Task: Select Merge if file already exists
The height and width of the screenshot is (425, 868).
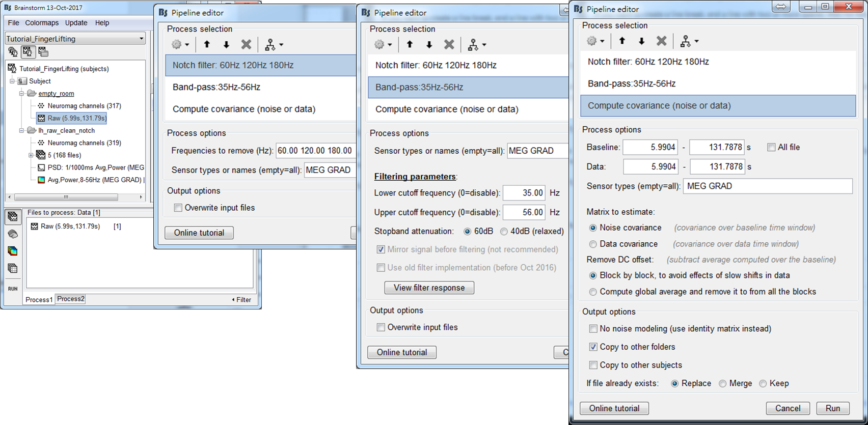Action: [x=722, y=384]
